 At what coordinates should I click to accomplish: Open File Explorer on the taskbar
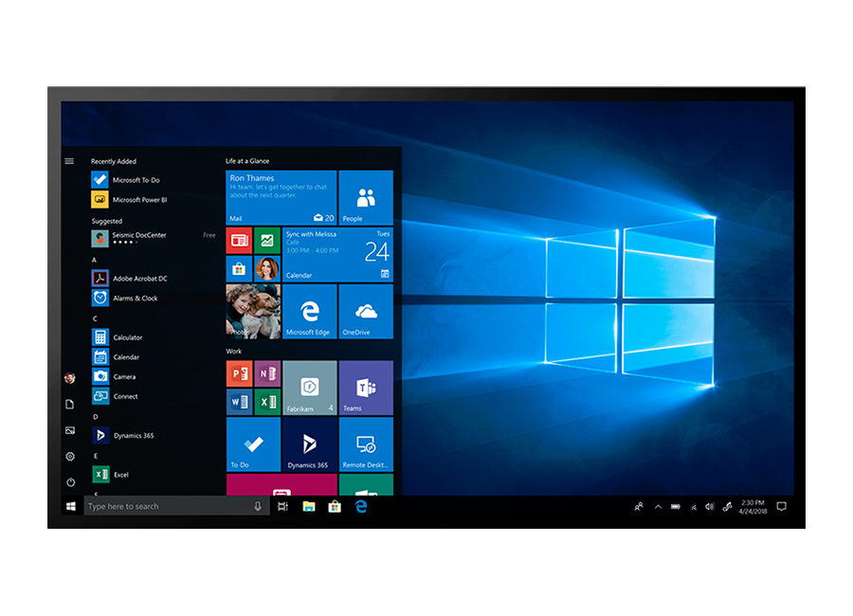click(x=308, y=507)
